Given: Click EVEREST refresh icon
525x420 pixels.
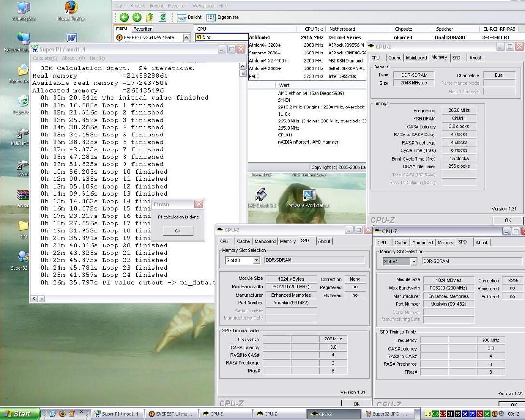Looking at the screenshot, I should 163,17.
